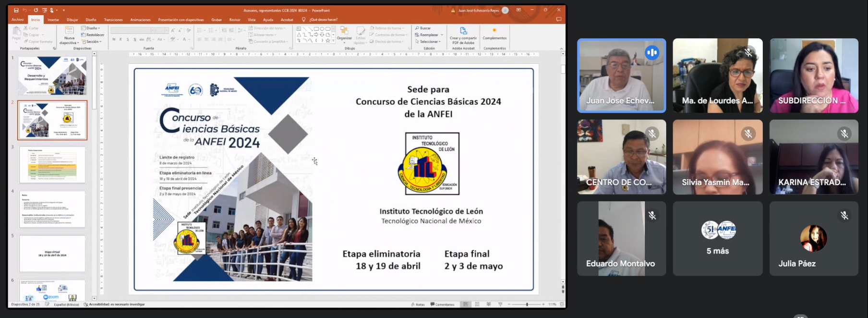Click Buscar in Edición group

(x=423, y=28)
